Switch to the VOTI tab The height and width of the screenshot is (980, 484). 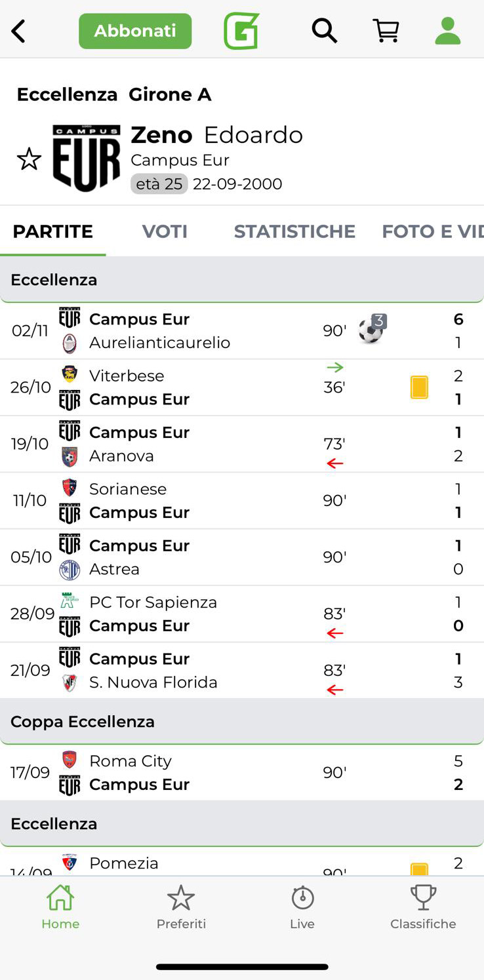tap(165, 231)
